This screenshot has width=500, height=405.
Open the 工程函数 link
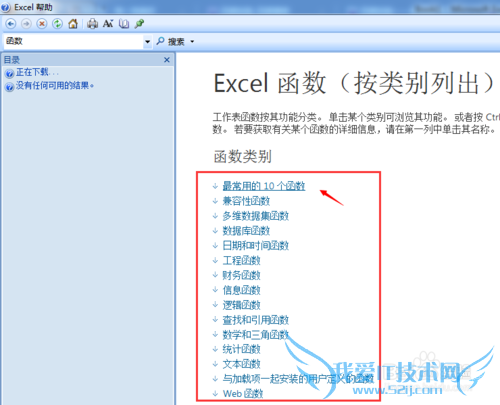[x=242, y=260]
